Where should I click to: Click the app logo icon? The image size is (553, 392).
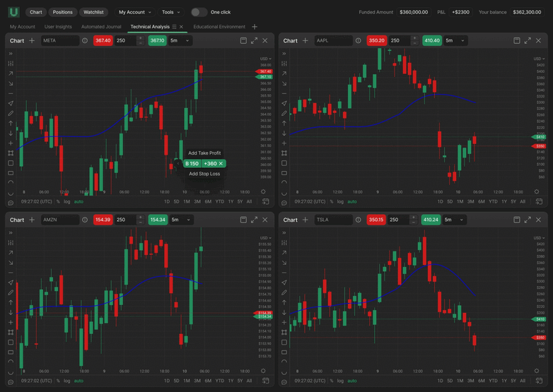tap(13, 12)
